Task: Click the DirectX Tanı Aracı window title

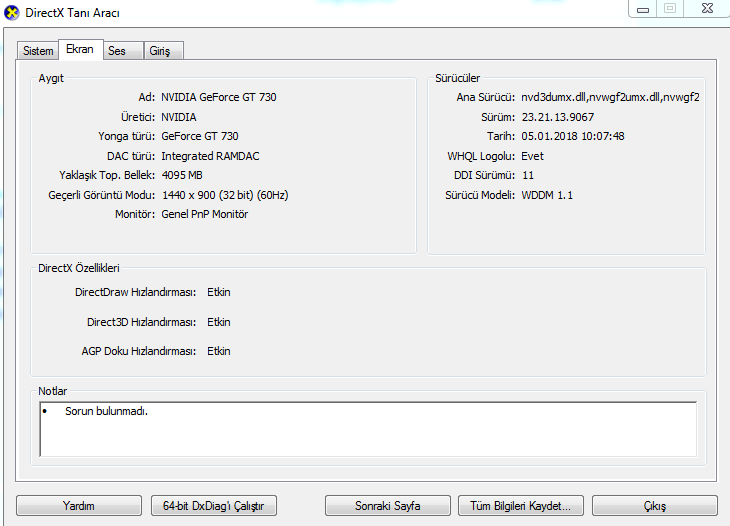Action: (72, 13)
